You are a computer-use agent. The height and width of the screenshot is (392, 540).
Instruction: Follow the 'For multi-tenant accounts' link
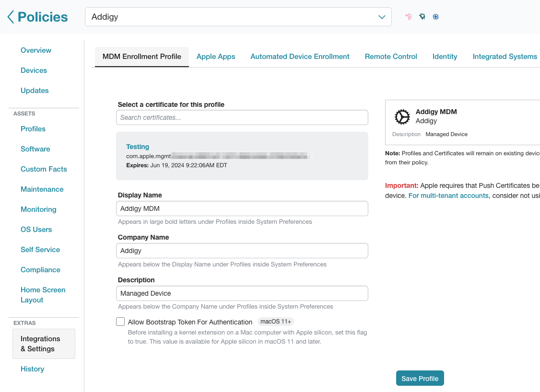(448, 196)
